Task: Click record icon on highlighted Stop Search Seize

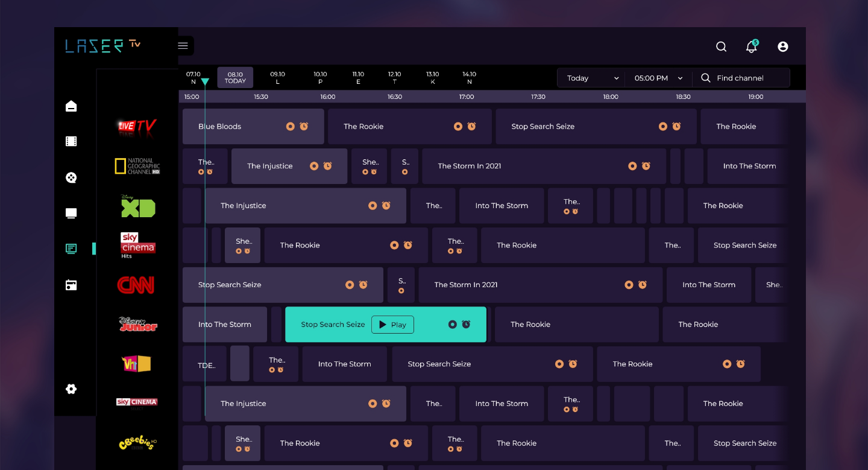Action: pyautogui.click(x=453, y=325)
